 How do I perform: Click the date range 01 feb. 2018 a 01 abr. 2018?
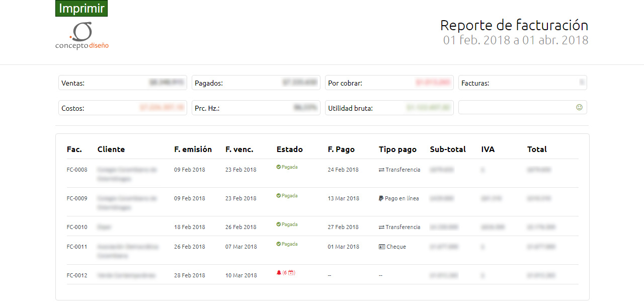(516, 40)
